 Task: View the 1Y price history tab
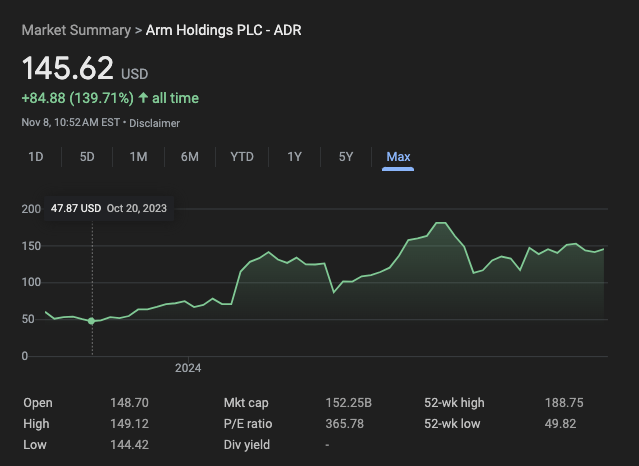tap(294, 157)
